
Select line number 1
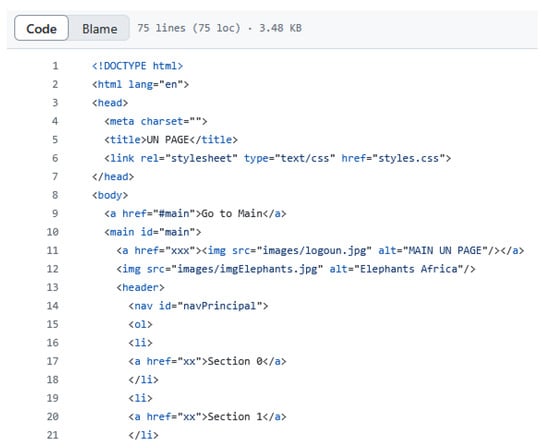(x=55, y=66)
